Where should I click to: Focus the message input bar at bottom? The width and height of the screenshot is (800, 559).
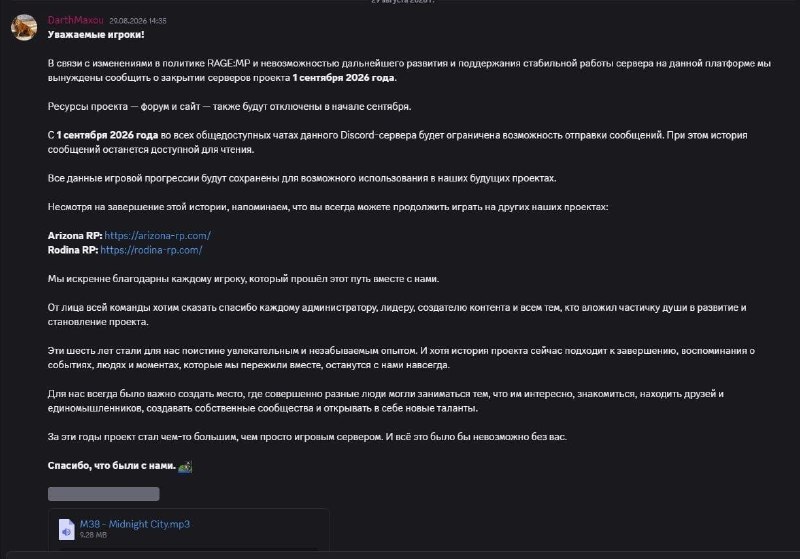[x=403, y=555]
